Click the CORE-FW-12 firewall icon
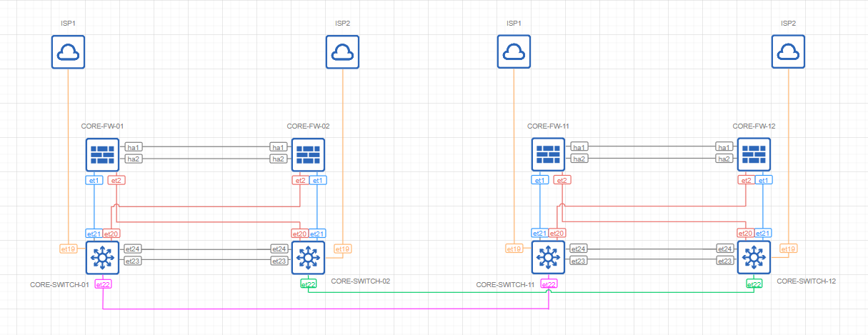 754,154
